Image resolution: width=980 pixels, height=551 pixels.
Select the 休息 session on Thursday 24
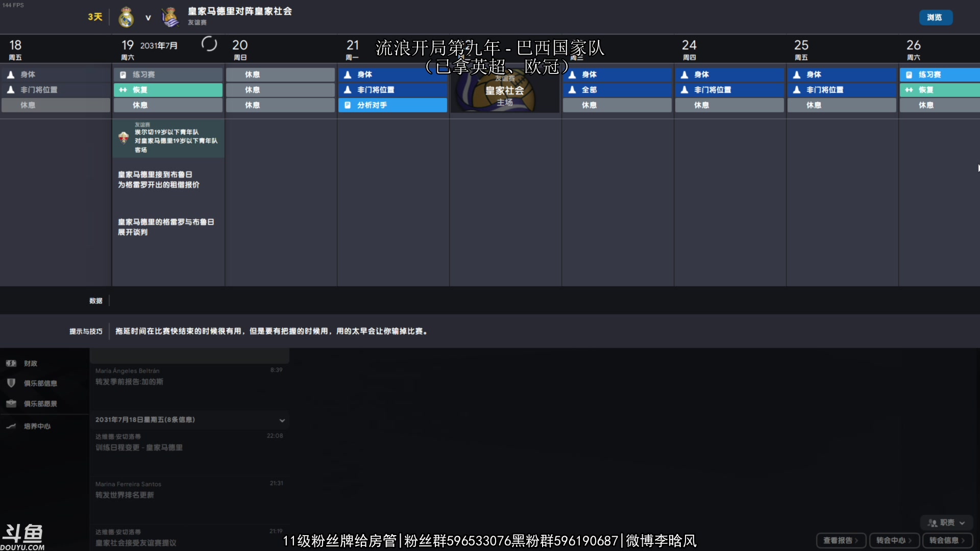tap(730, 105)
